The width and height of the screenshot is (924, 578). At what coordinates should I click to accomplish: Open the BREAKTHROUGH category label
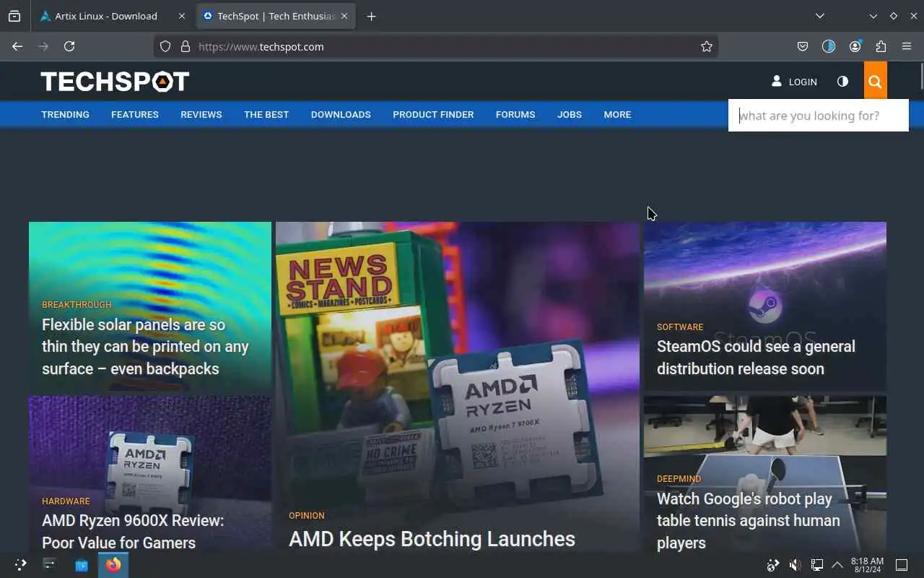77,305
